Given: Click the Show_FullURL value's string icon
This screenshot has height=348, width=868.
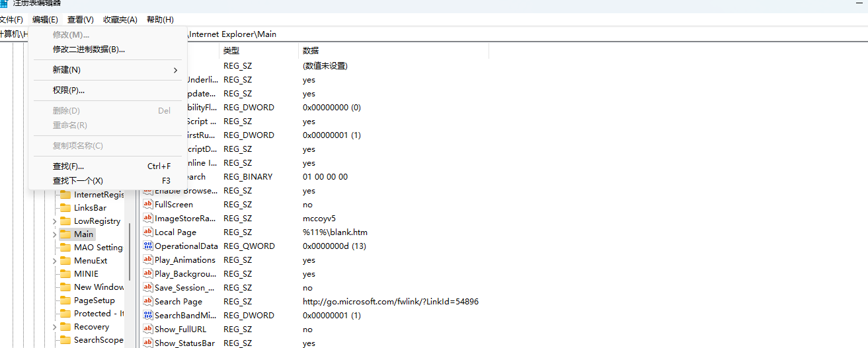Looking at the screenshot, I should tap(148, 330).
